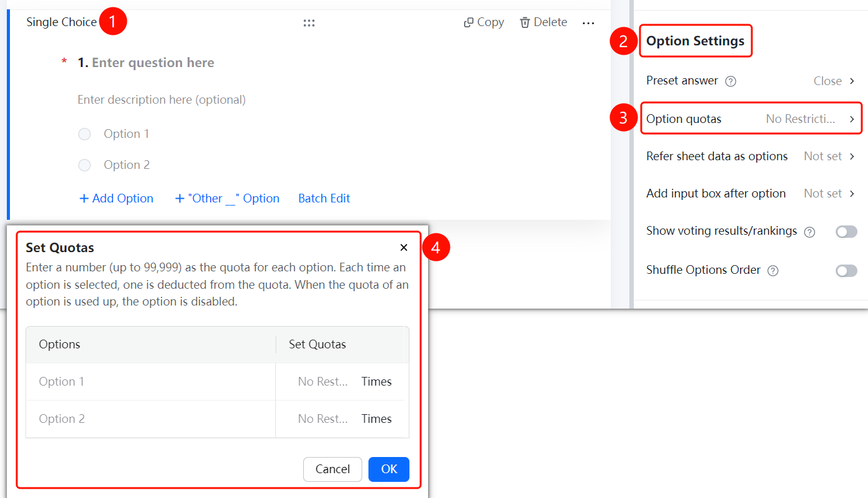The image size is (868, 498).
Task: Toggle Show voting results/rankings switch
Action: point(846,232)
